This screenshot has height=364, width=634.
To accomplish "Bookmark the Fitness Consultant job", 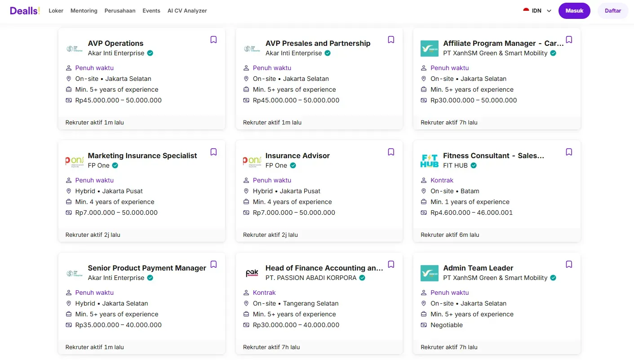I will (x=569, y=152).
